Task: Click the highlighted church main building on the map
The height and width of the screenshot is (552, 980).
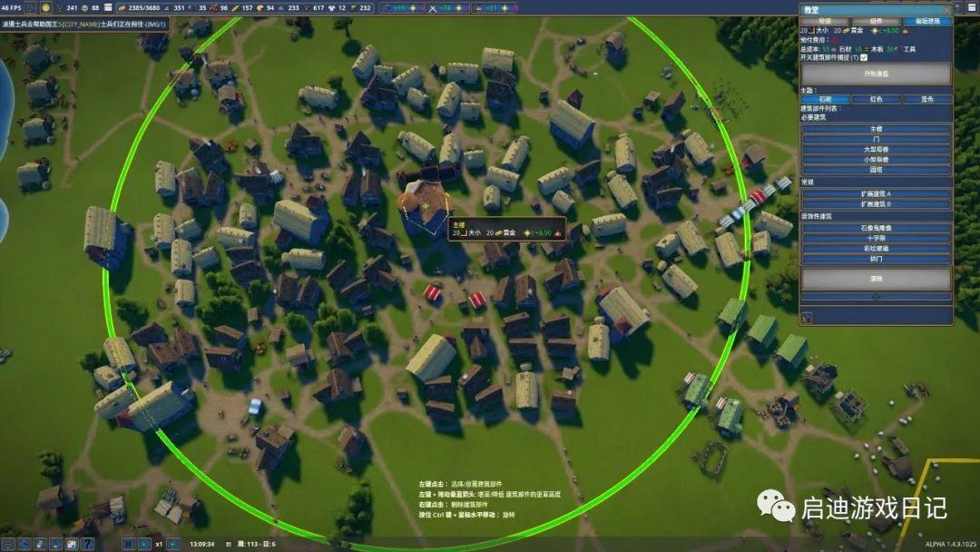Action: pyautogui.click(x=425, y=208)
